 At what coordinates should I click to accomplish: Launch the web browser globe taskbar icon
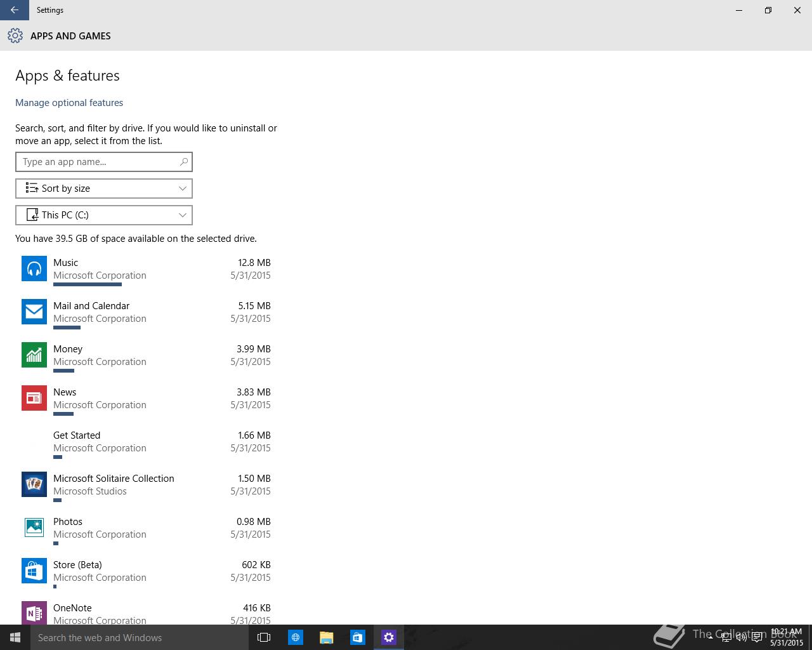pyautogui.click(x=296, y=637)
